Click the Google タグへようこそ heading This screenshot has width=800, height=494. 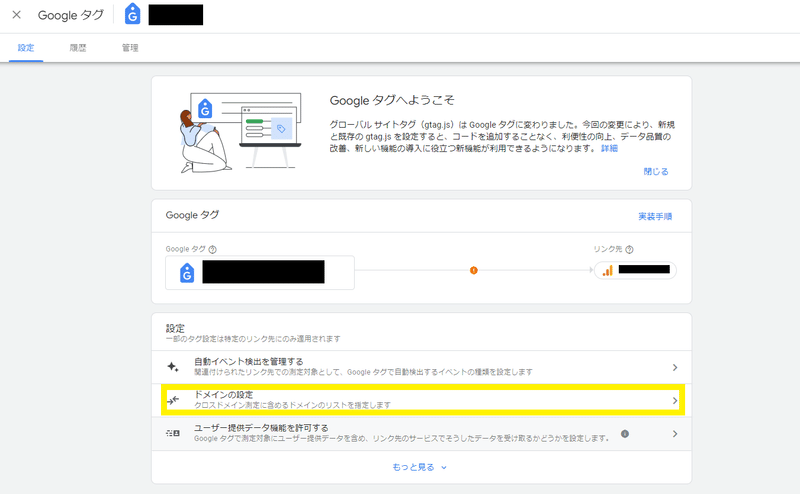point(392,100)
